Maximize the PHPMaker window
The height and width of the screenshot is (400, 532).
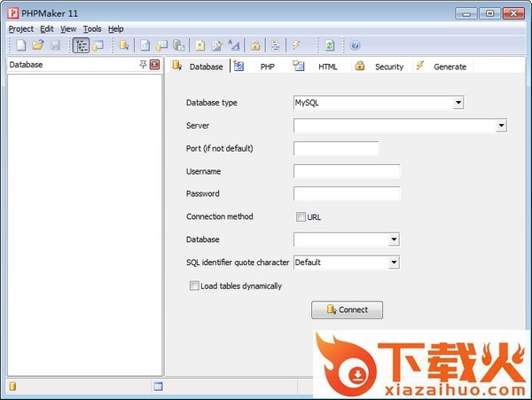(x=489, y=13)
